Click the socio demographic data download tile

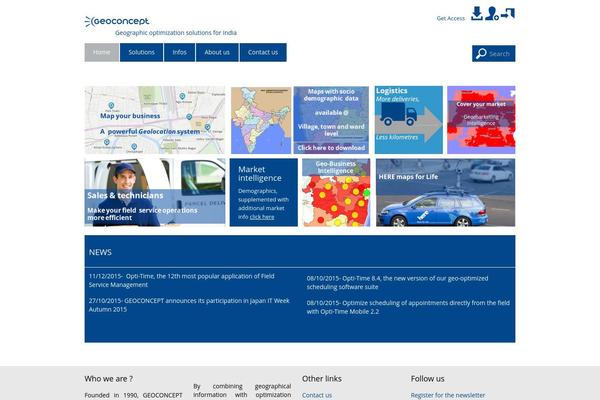point(331,120)
